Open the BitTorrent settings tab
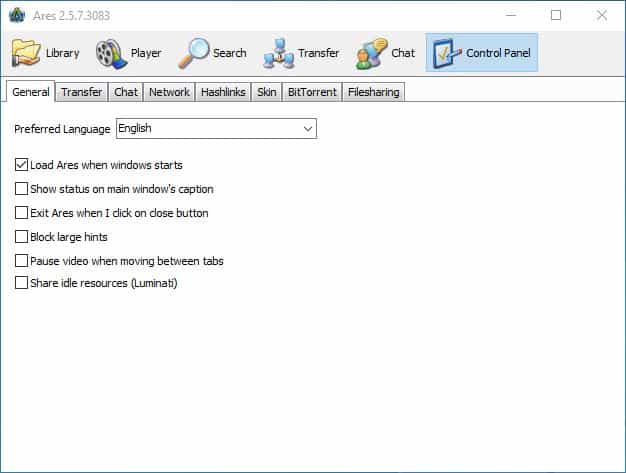Screen dimensions: 626x473 point(312,92)
